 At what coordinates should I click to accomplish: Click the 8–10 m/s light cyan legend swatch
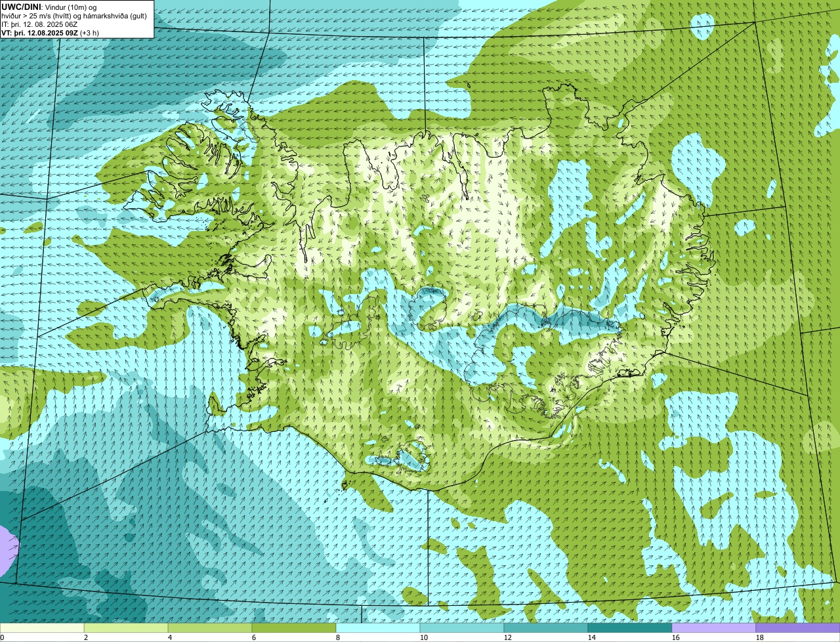pyautogui.click(x=378, y=628)
